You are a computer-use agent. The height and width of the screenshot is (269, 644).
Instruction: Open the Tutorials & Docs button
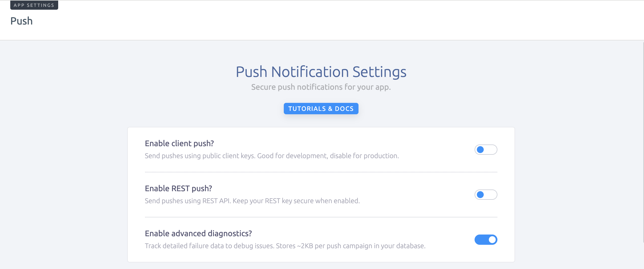pos(321,109)
